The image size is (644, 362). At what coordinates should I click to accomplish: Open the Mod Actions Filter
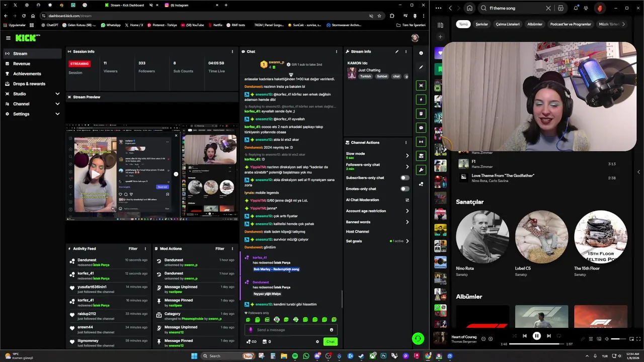click(x=220, y=248)
